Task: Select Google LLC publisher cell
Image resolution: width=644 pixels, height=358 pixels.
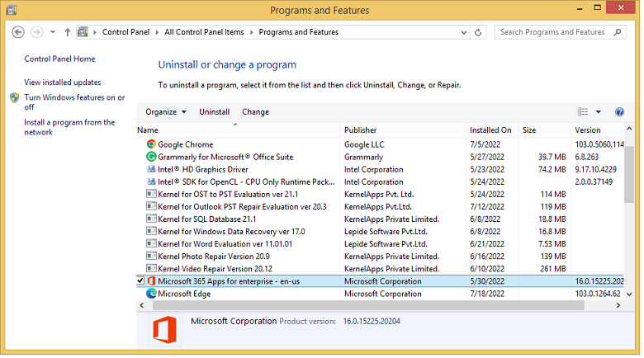Action: (x=364, y=144)
